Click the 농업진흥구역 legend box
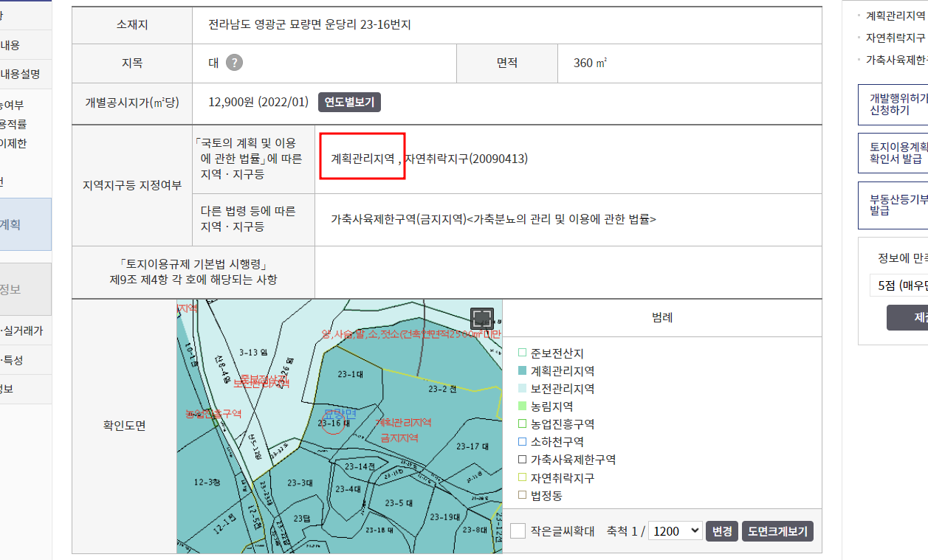Image resolution: width=928 pixels, height=560 pixels. click(x=523, y=424)
